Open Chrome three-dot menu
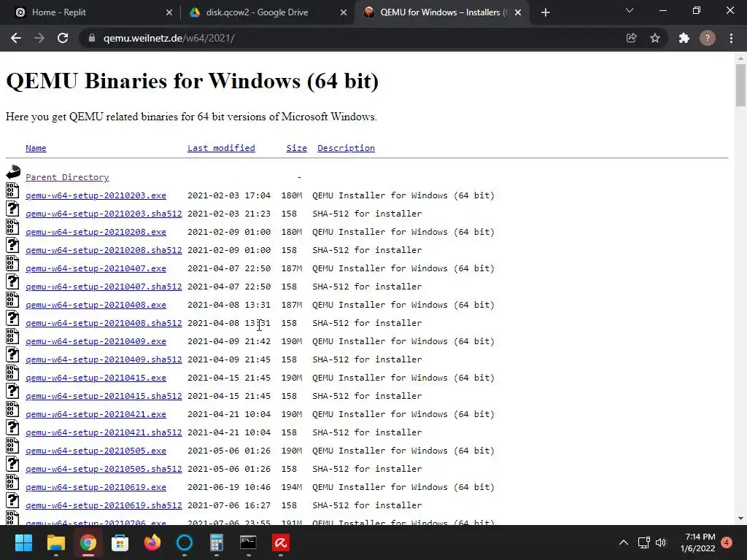Screen dimensions: 747x560 pyautogui.click(x=731, y=38)
